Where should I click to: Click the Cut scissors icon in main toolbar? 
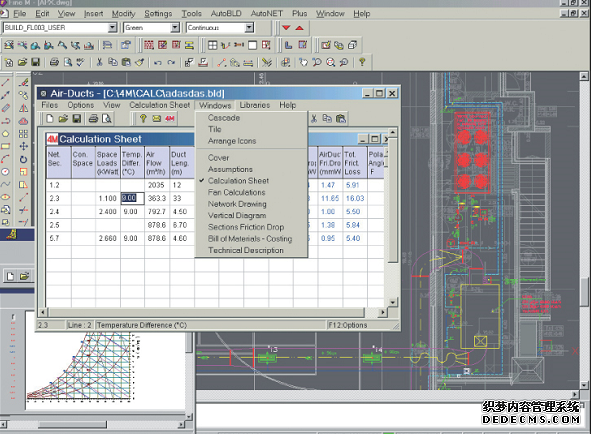pyautogui.click(x=100, y=62)
